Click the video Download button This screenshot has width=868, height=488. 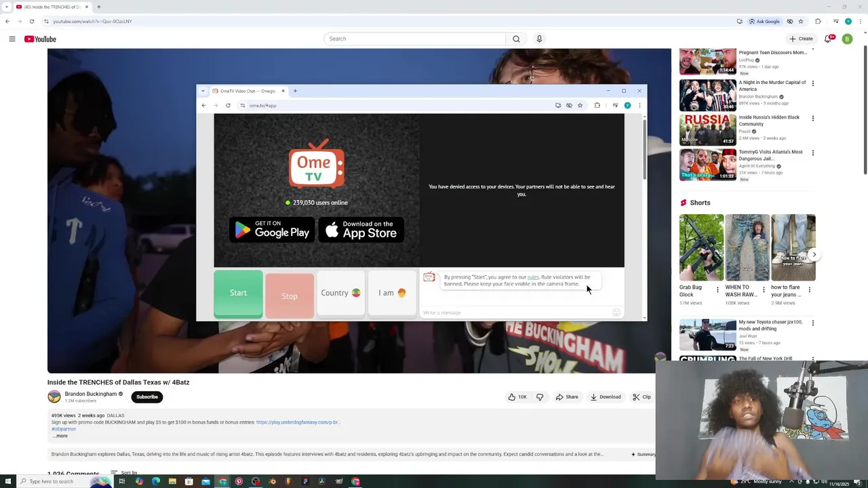606,396
